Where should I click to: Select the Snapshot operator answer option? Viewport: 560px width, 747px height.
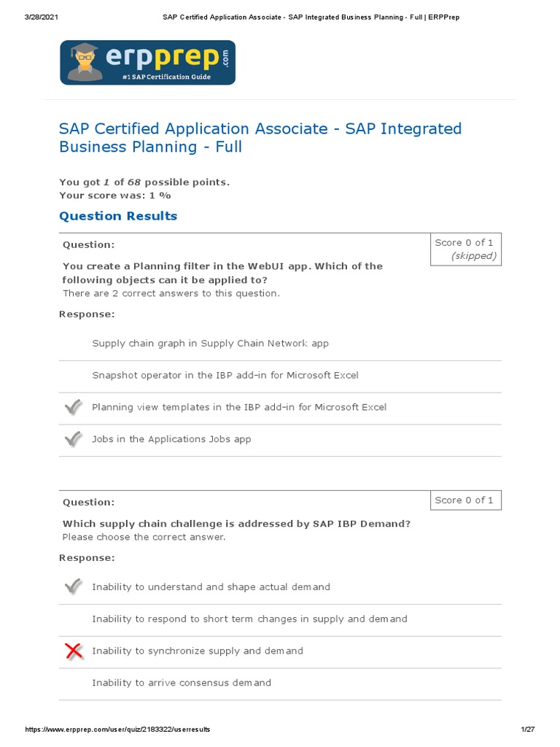pos(225,376)
